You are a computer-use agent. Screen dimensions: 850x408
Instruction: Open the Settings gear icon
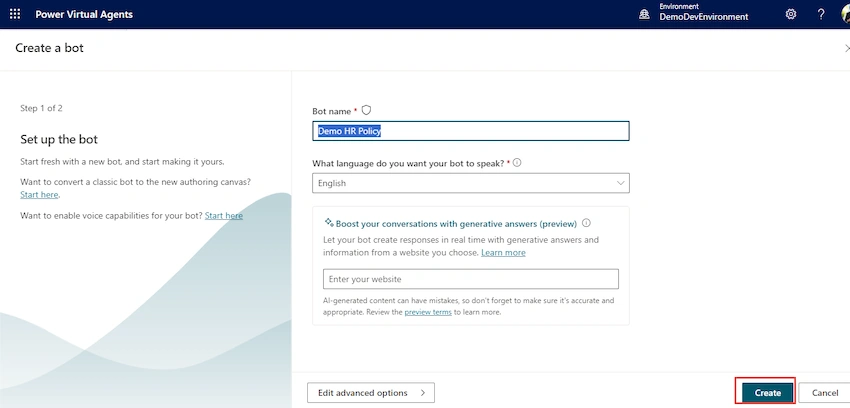click(x=791, y=14)
